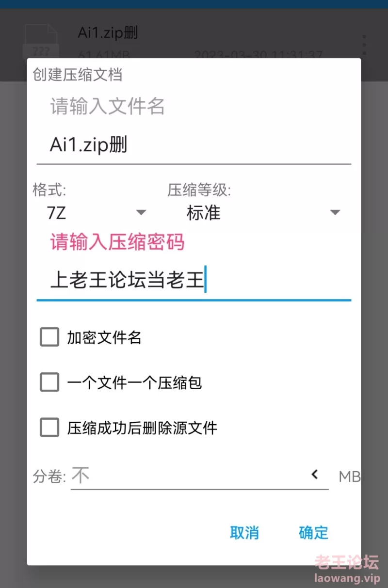Click the 7Z dropdown arrow
This screenshot has width=388, height=588.
(141, 212)
